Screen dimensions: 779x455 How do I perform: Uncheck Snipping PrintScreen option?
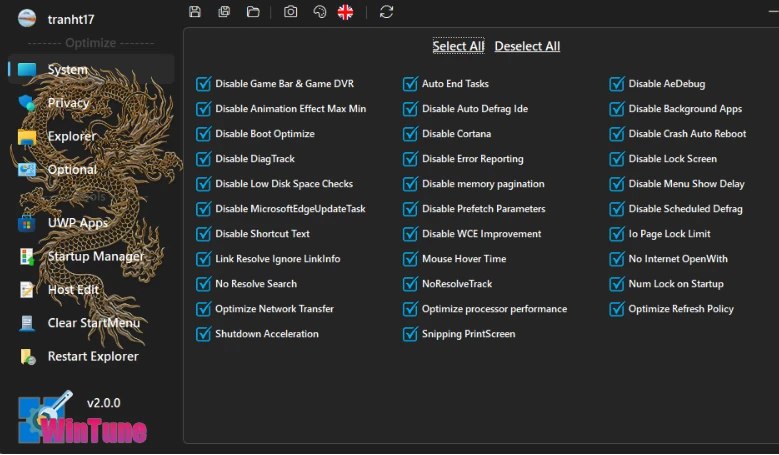point(411,334)
